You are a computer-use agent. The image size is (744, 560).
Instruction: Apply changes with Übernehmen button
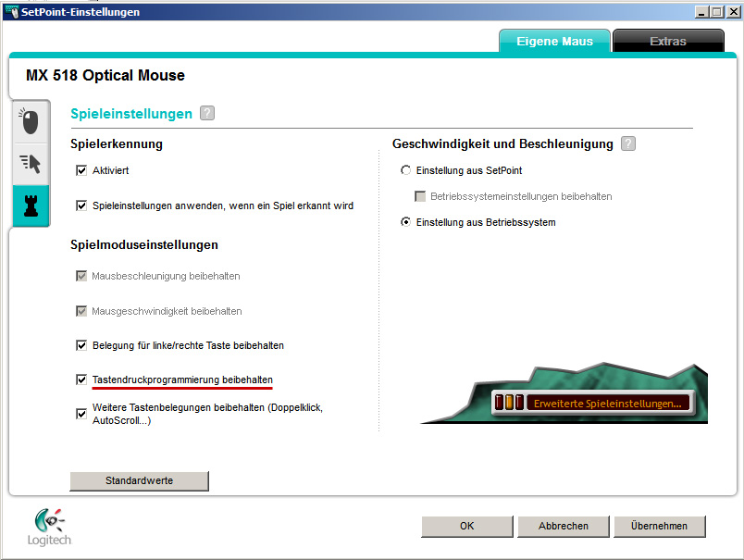[x=659, y=527]
